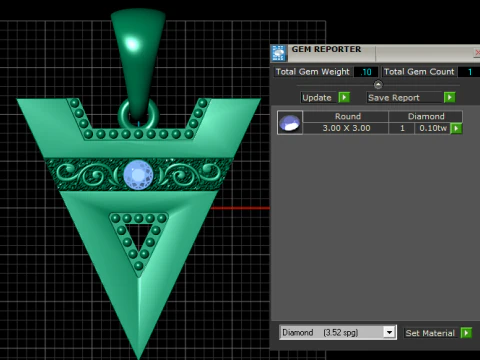
Task: Close the Gem Reporter panel
Action: (477, 53)
